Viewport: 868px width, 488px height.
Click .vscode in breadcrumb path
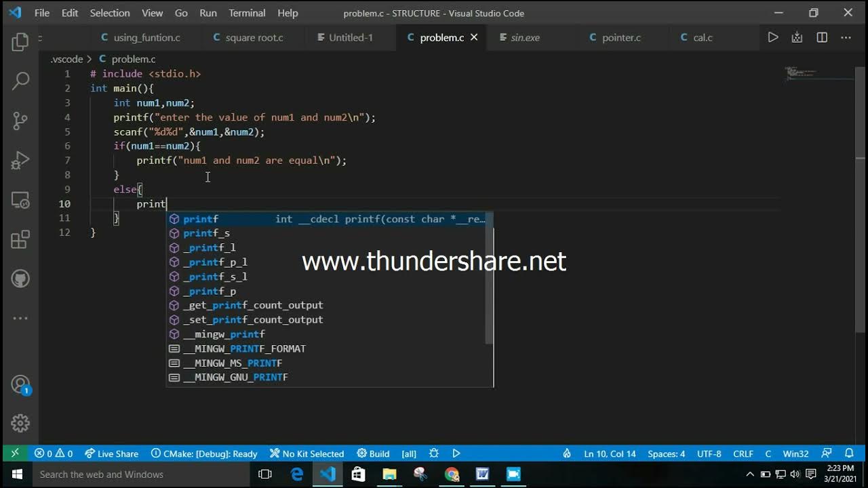click(66, 59)
